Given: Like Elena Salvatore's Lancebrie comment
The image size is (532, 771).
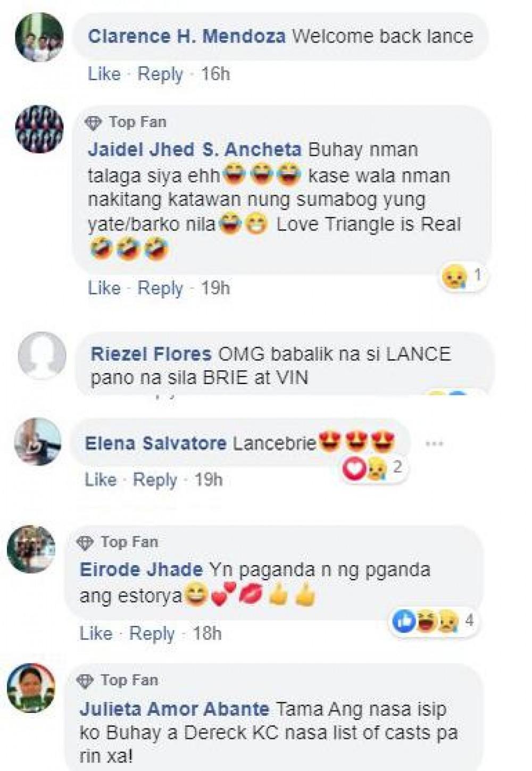Looking at the screenshot, I should [x=101, y=479].
